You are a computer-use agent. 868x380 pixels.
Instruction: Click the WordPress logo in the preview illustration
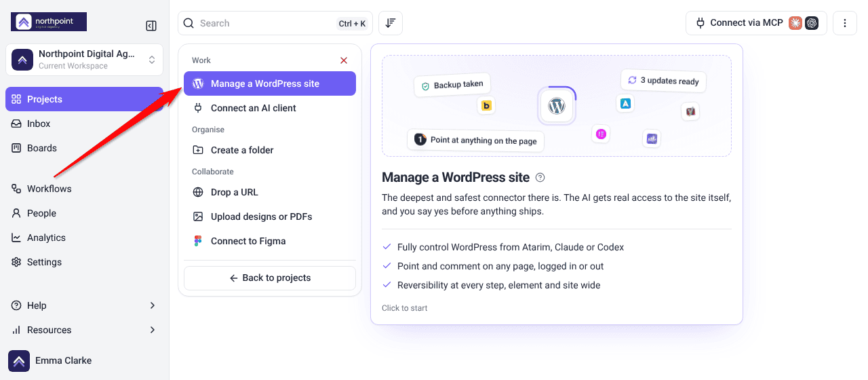click(557, 107)
